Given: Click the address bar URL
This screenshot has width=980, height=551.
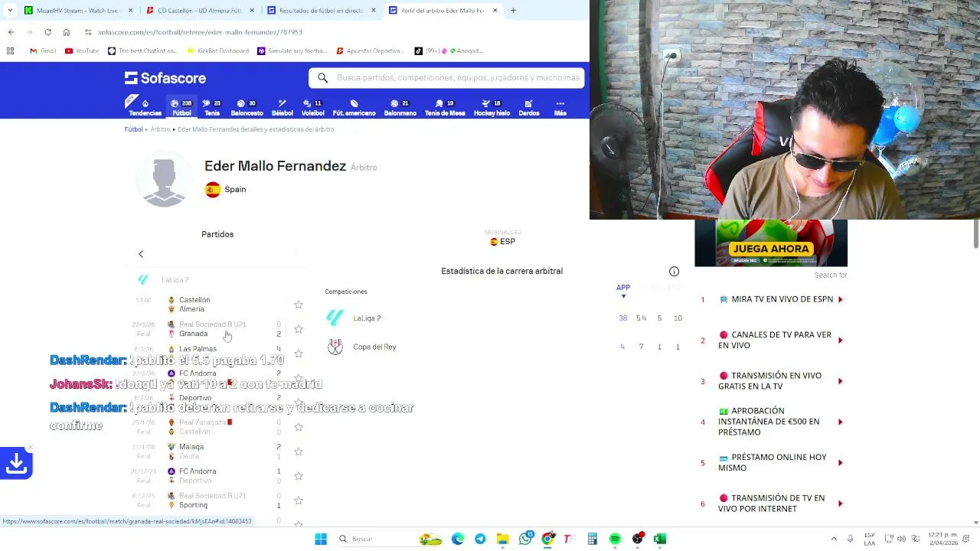Looking at the screenshot, I should [x=200, y=32].
